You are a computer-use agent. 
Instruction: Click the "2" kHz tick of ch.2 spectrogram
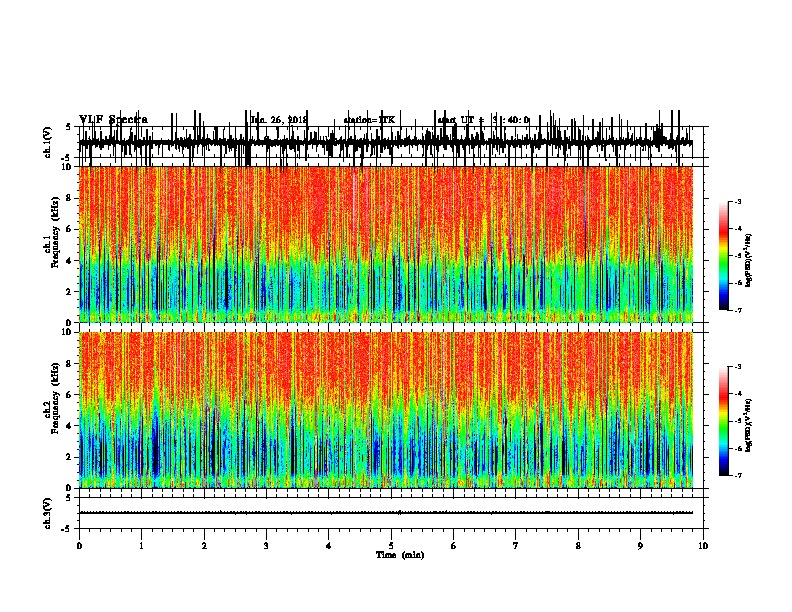tap(69, 457)
